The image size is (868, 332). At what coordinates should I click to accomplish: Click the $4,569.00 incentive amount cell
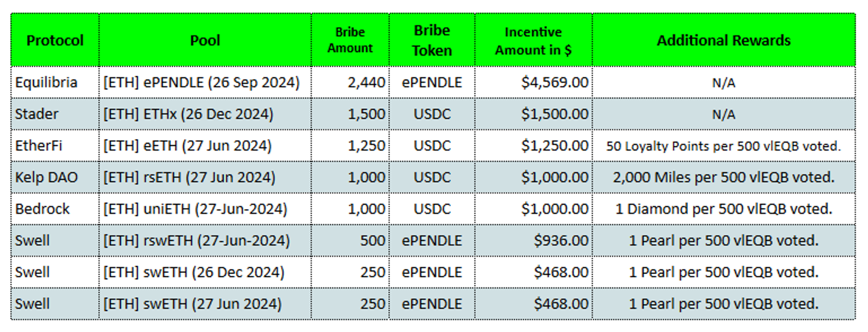[554, 83]
